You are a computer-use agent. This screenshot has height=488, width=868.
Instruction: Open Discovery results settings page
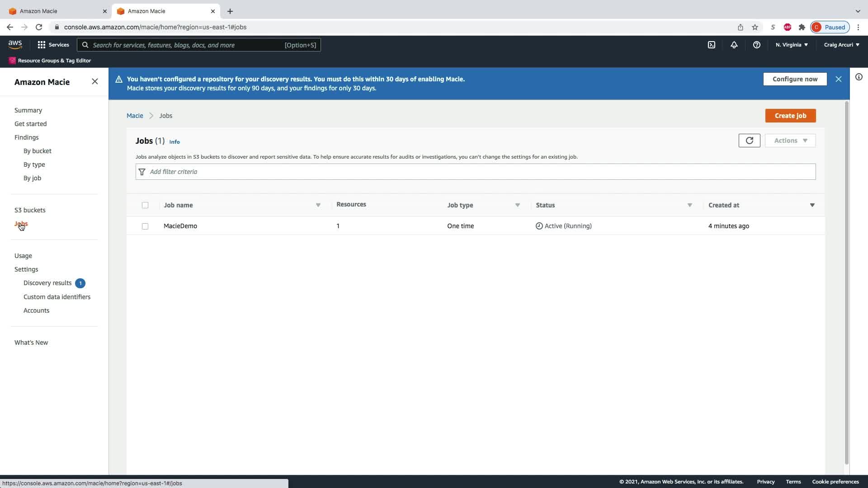coord(47,283)
